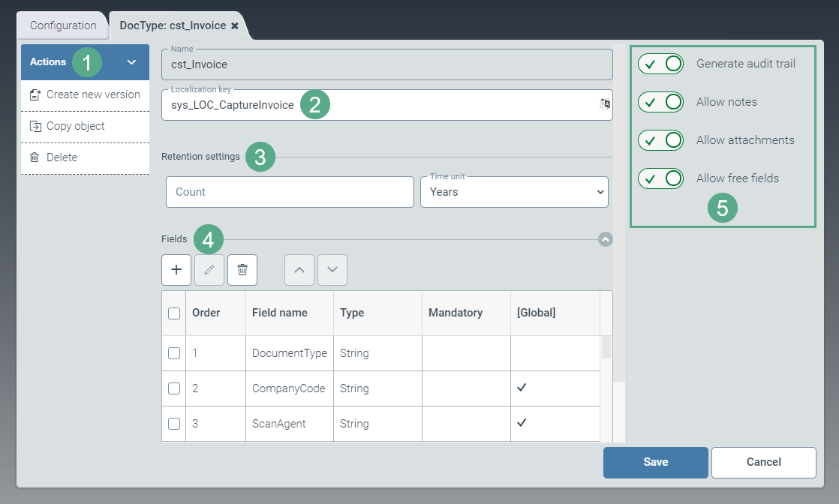Click the edit field pencil icon

[209, 270]
